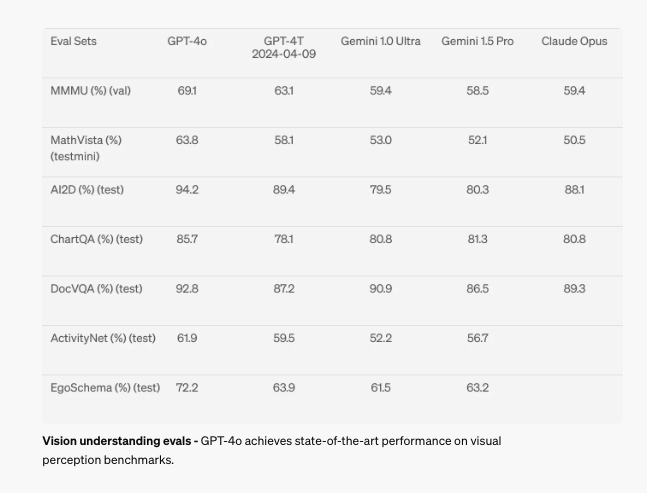The width and height of the screenshot is (647, 493).
Task: Select Claude Opus AI2D score 88.1
Action: point(574,190)
